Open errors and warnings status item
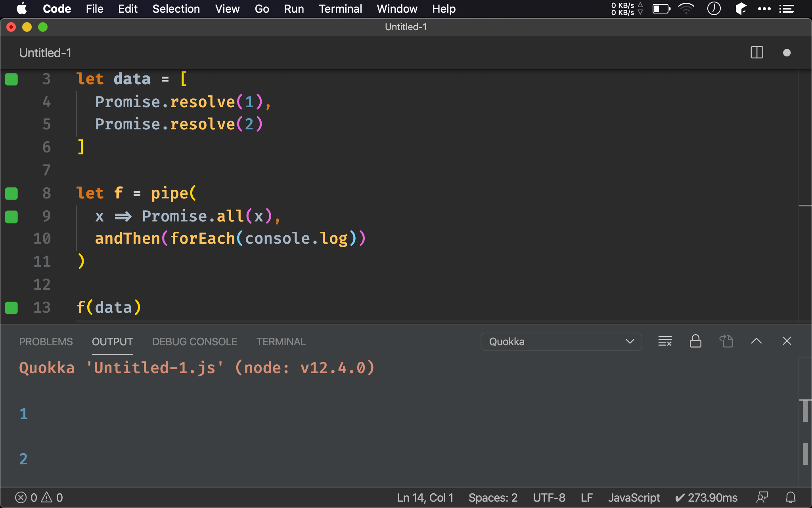 (39, 498)
